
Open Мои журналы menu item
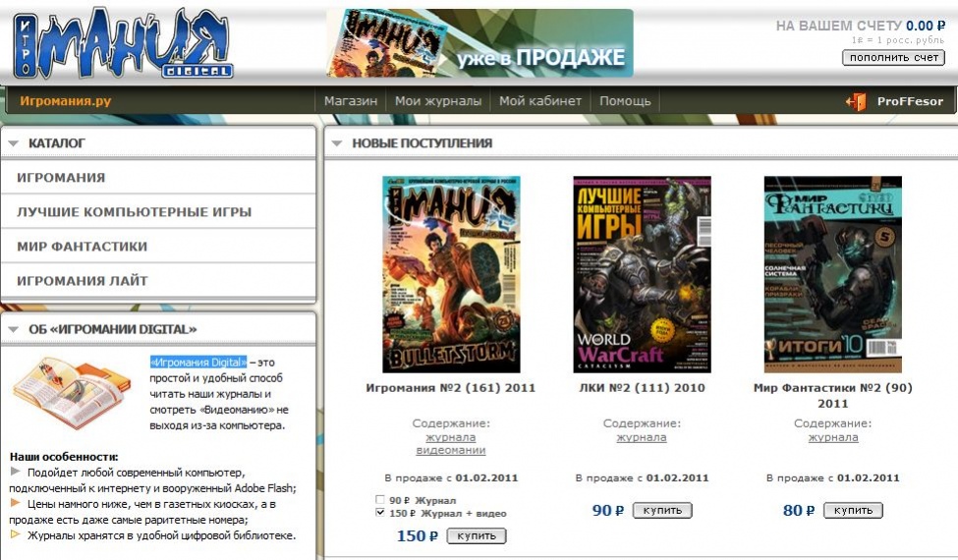438,101
